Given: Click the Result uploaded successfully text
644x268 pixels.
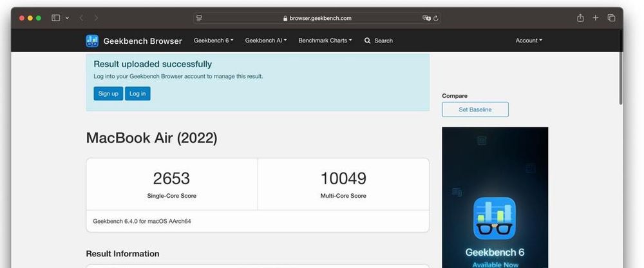Looking at the screenshot, I should [x=153, y=64].
